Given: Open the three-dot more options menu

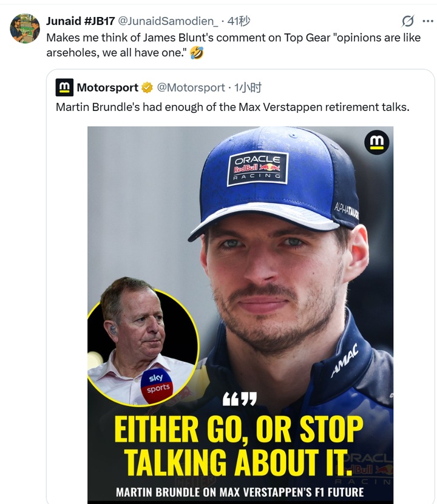Looking at the screenshot, I should [429, 21].
